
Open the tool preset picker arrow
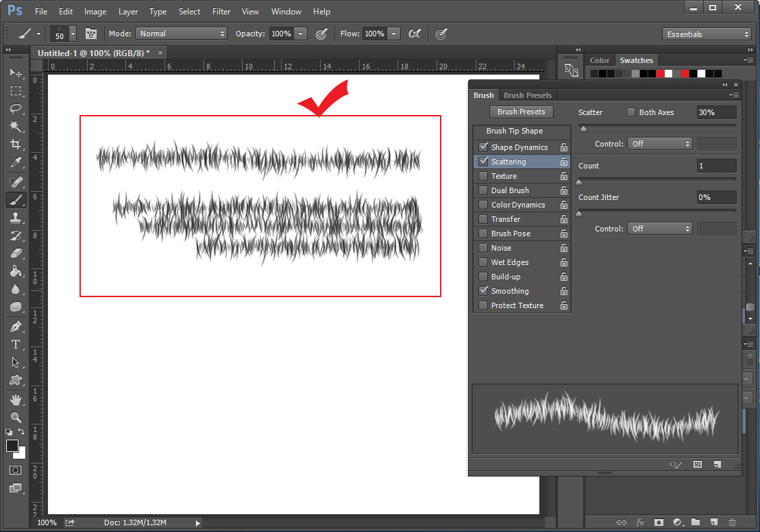click(39, 34)
